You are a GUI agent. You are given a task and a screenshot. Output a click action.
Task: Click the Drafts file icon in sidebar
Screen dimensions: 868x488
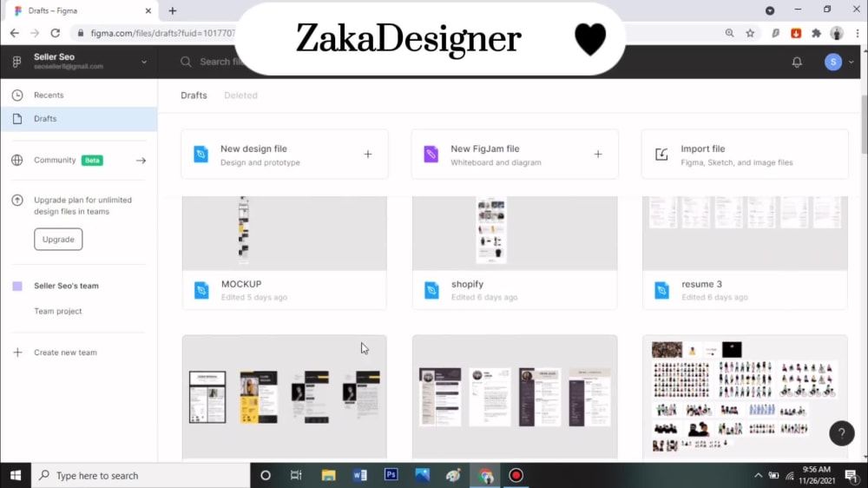point(17,119)
